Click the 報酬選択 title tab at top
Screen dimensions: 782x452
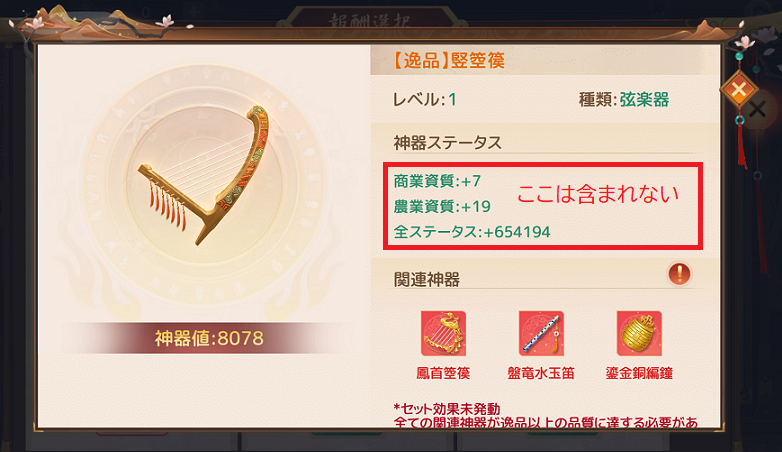click(x=370, y=21)
